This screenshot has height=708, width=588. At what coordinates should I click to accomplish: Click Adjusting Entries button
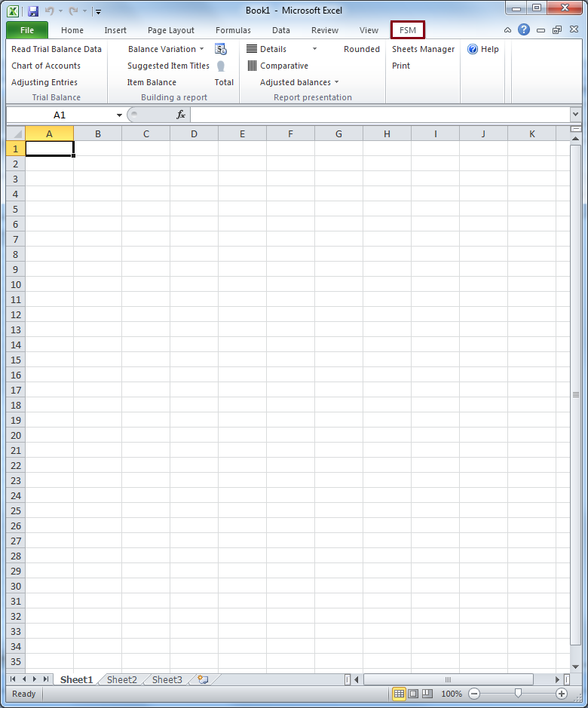44,83
